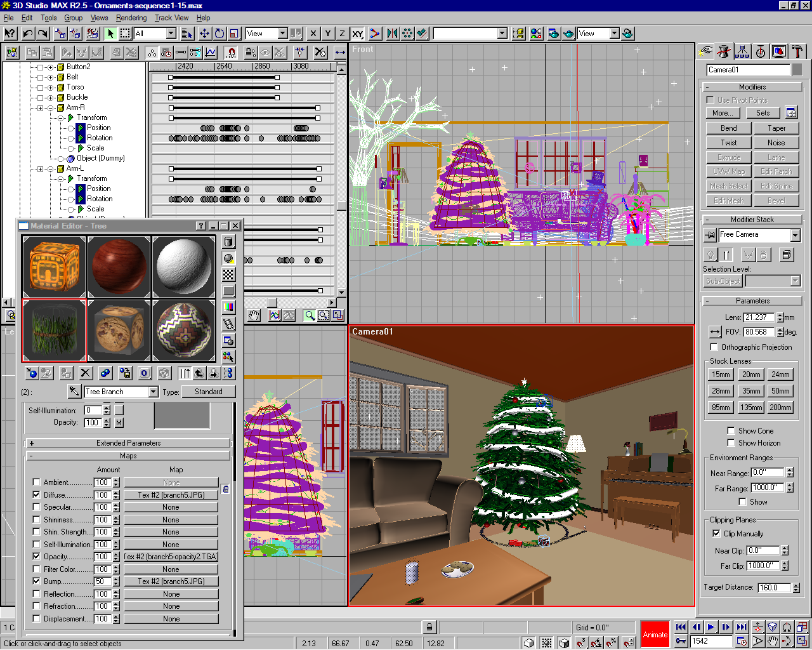Toggle Material Editor sample backlight icon
Image resolution: width=812 pixels, height=650 pixels.
point(229,258)
